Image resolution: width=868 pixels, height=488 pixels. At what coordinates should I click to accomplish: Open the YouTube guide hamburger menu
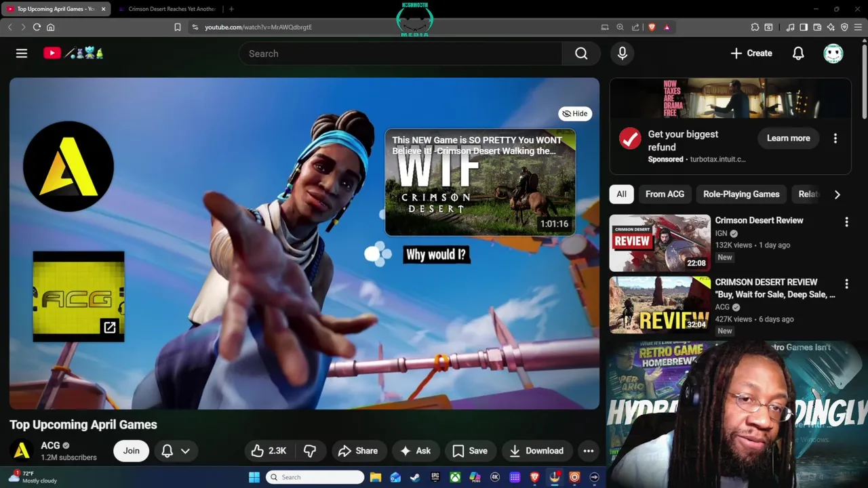(x=22, y=54)
